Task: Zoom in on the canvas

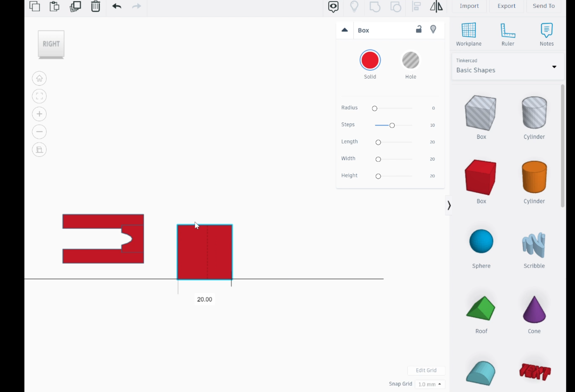Action: pos(39,114)
